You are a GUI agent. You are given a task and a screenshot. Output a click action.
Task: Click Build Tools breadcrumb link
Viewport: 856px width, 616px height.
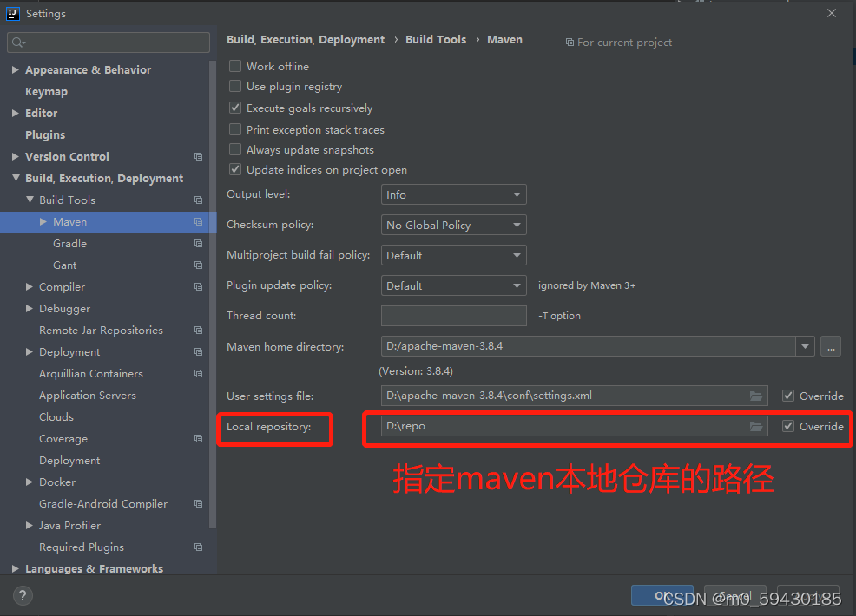436,39
